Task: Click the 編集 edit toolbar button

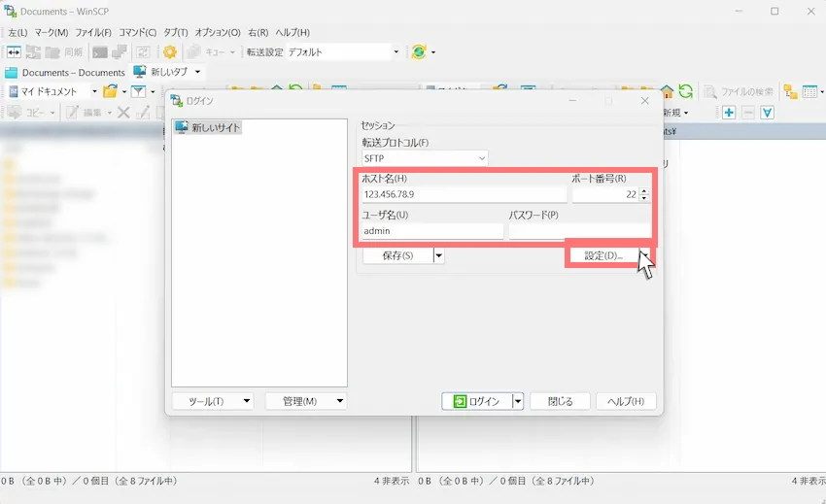Action: coord(88,113)
